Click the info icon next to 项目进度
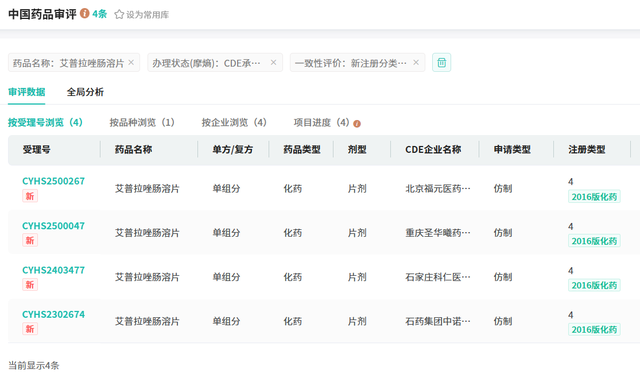This screenshot has height=381, width=640. coord(357,124)
